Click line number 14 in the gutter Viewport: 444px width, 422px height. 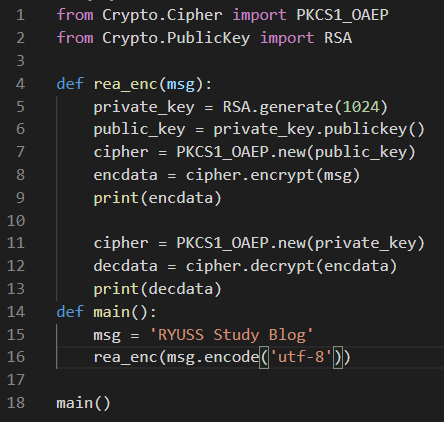point(16,312)
